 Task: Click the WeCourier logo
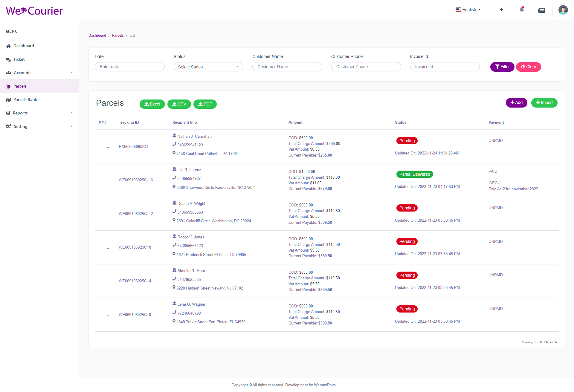point(34,10)
